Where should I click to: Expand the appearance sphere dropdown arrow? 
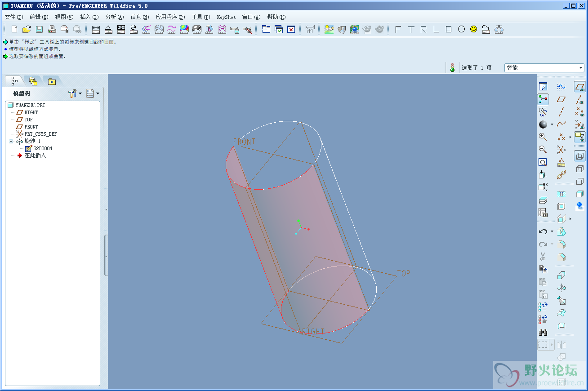pos(552,124)
